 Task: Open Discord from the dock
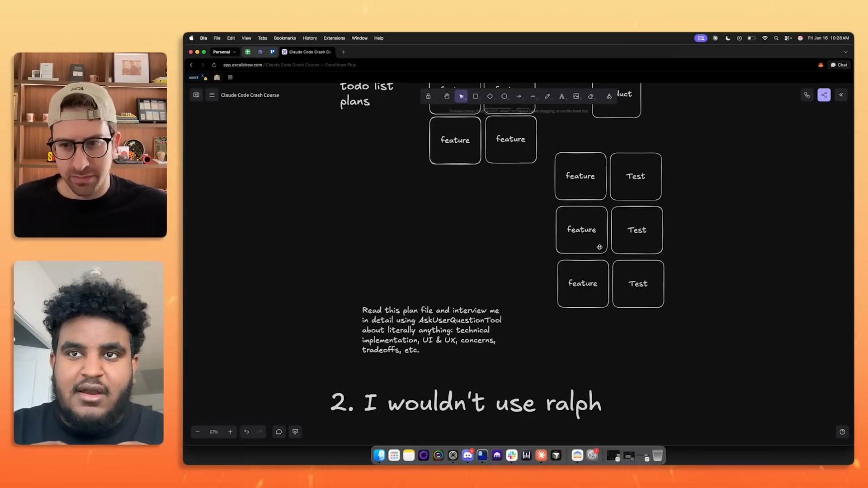tap(467, 455)
